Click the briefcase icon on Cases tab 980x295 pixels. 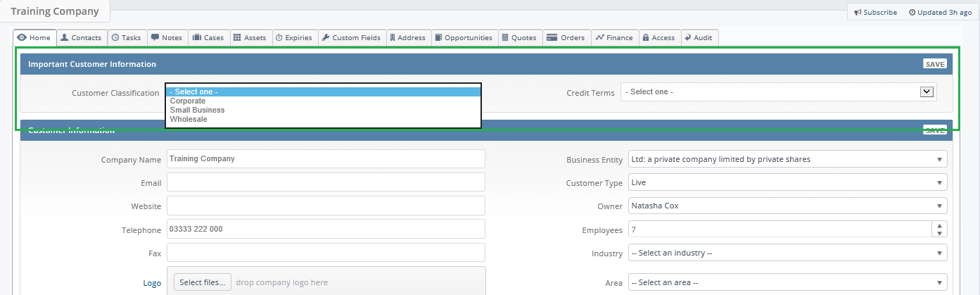coord(196,37)
